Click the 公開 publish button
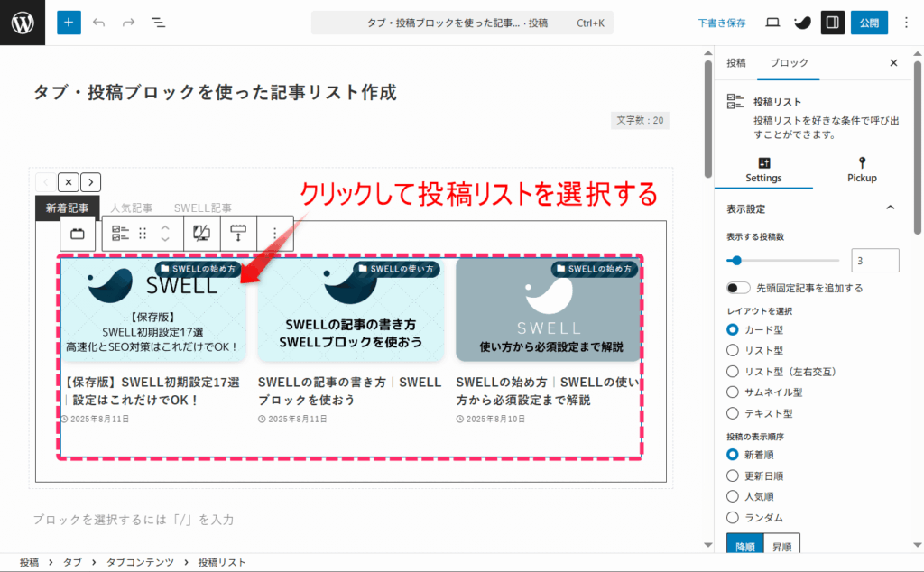924x572 pixels. pos(869,23)
